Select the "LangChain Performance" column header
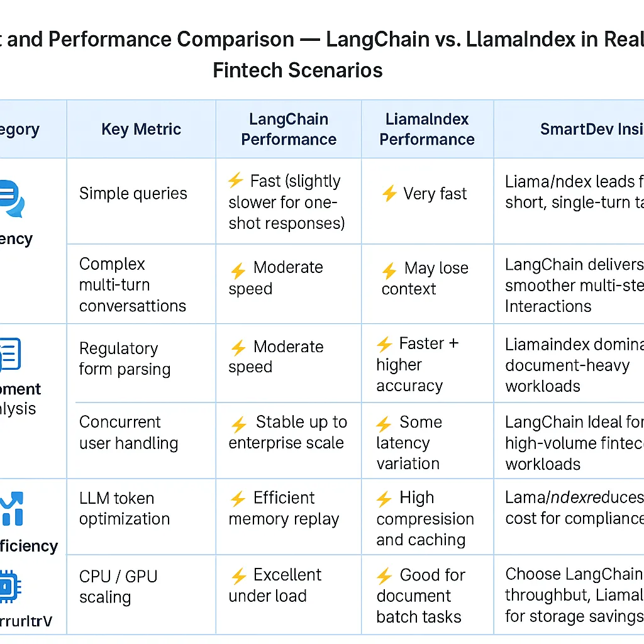Image resolution: width=644 pixels, height=644 pixels. click(x=289, y=130)
